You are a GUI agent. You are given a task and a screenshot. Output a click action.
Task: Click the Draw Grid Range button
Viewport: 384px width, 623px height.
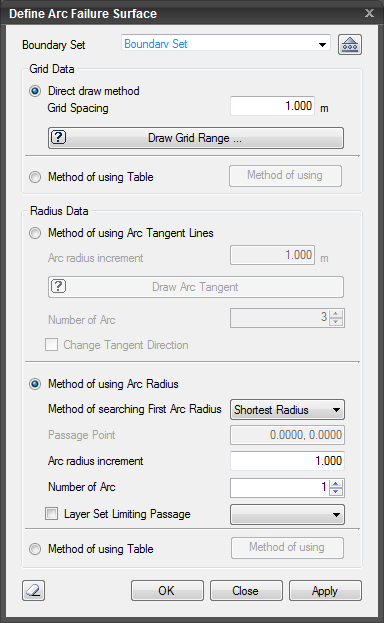(196, 138)
